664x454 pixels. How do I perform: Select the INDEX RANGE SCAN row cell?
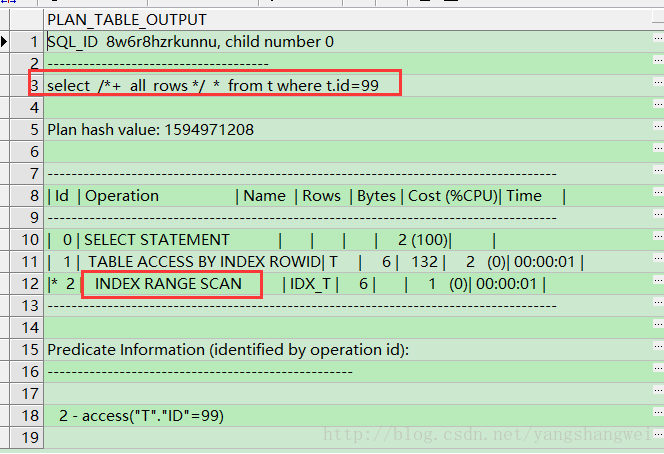coord(170,284)
